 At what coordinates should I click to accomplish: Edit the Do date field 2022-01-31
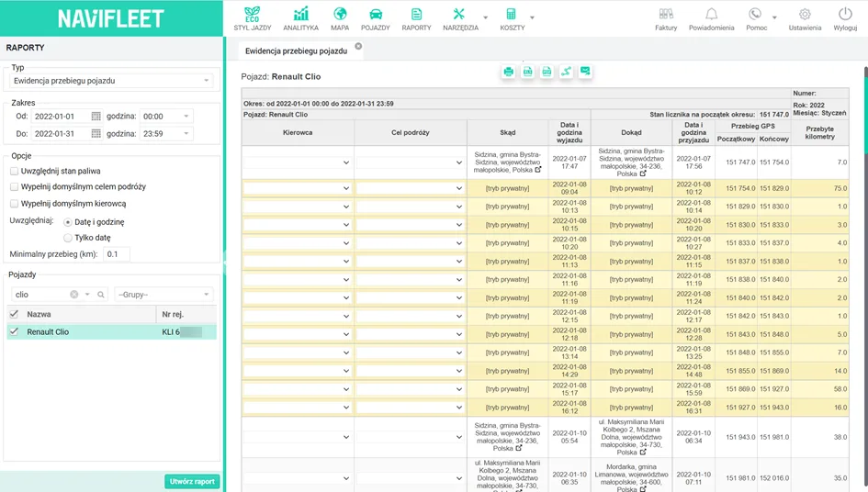coord(60,133)
